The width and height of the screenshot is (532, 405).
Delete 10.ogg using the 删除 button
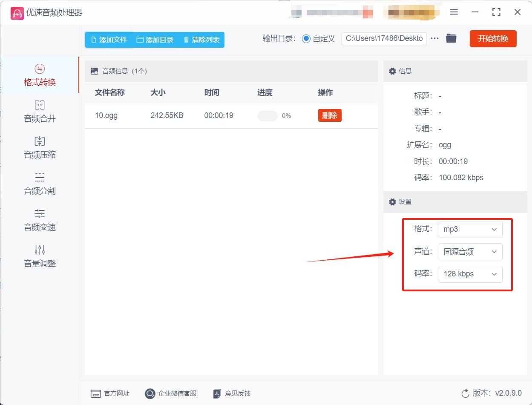pos(330,115)
